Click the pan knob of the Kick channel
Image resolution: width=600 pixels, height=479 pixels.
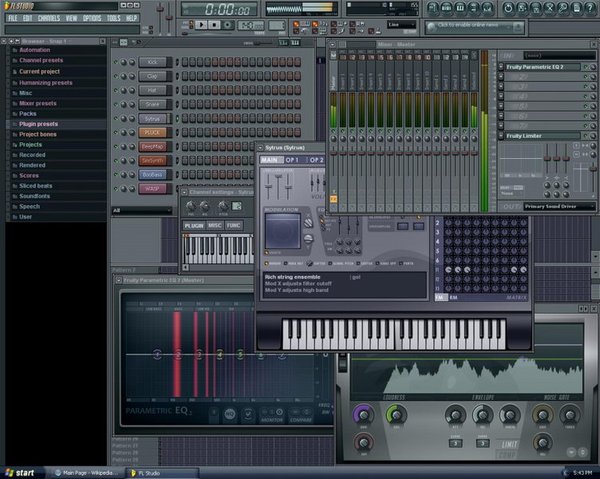(122, 62)
